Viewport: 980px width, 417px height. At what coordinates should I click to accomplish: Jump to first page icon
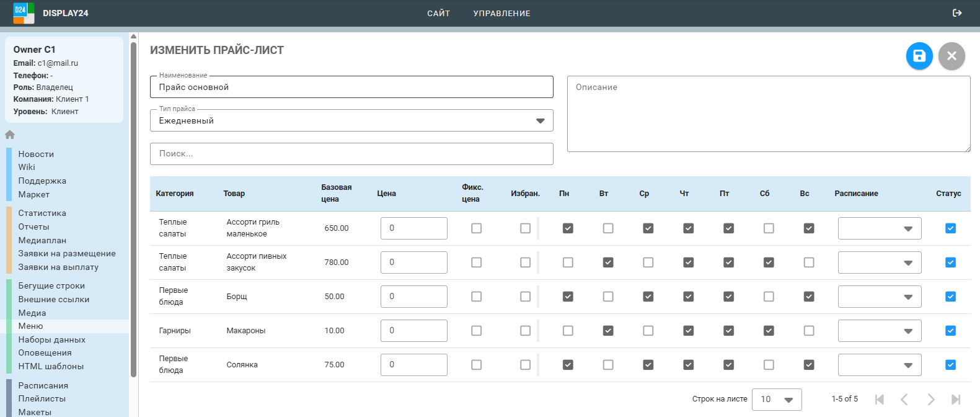point(879,399)
